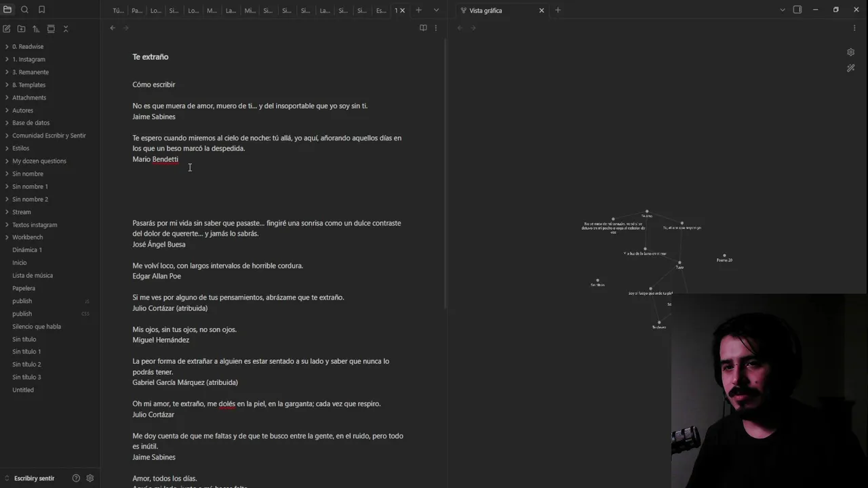Collapse all folders icon
Screen dimensions: 868x488
point(66,28)
